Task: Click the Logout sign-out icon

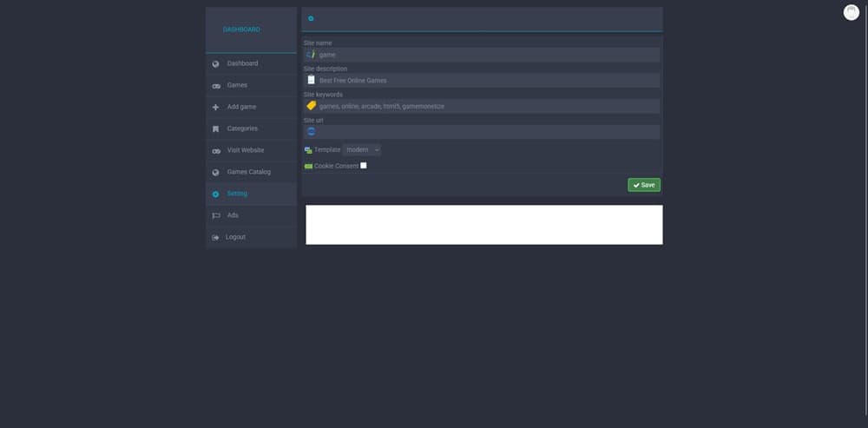Action: [215, 237]
